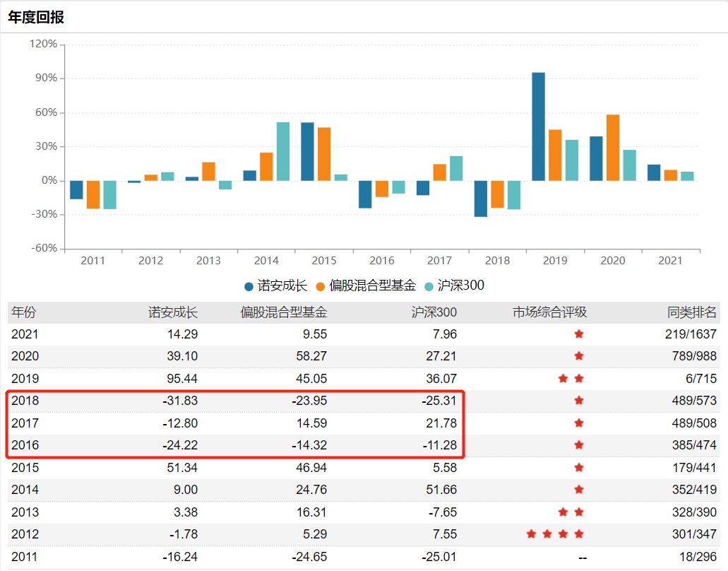Select the -31.83 return value
728x571 pixels.
[180, 401]
